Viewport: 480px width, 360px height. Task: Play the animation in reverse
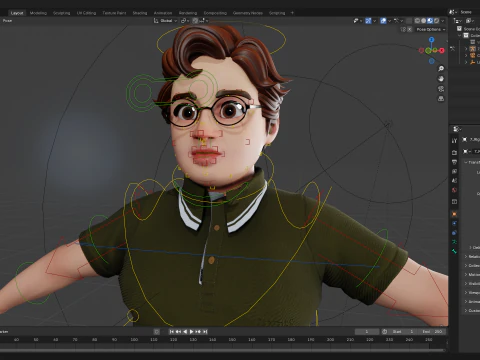(x=185, y=332)
